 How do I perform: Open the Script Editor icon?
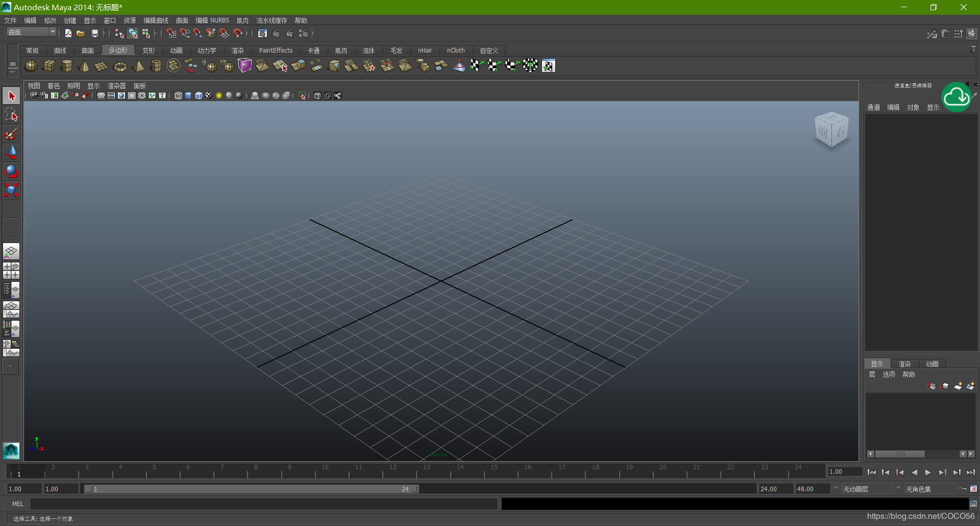click(973, 504)
